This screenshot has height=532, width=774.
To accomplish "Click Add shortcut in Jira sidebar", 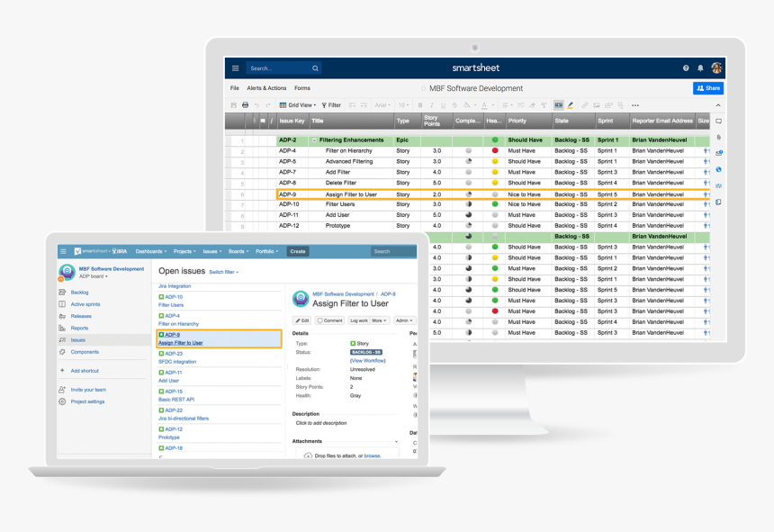I will (x=85, y=371).
